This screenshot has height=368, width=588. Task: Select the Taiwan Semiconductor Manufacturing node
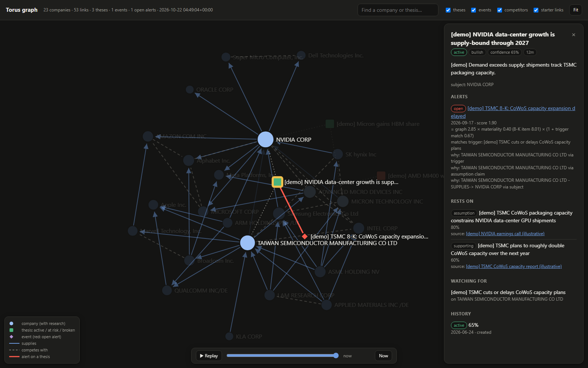pyautogui.click(x=247, y=243)
